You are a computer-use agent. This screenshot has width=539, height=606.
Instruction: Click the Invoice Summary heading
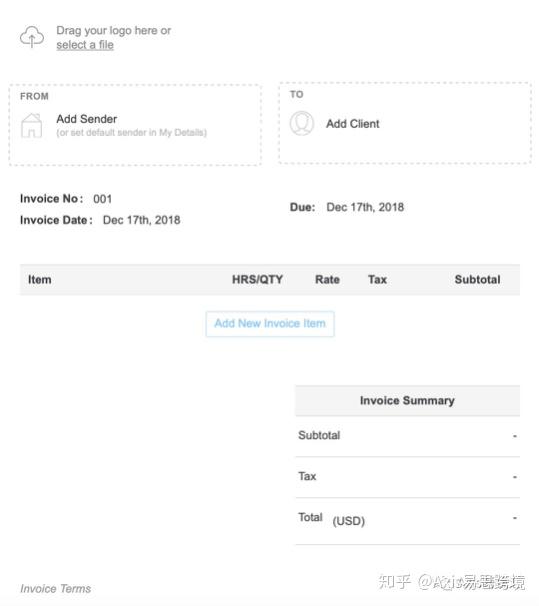pyautogui.click(x=407, y=400)
